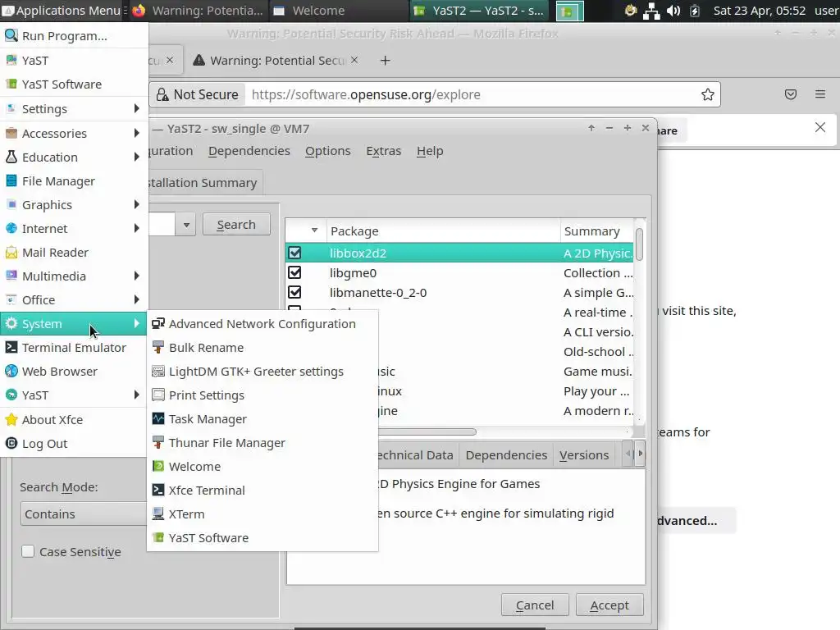
Task: Open Advanced Network Configuration
Action: click(262, 323)
